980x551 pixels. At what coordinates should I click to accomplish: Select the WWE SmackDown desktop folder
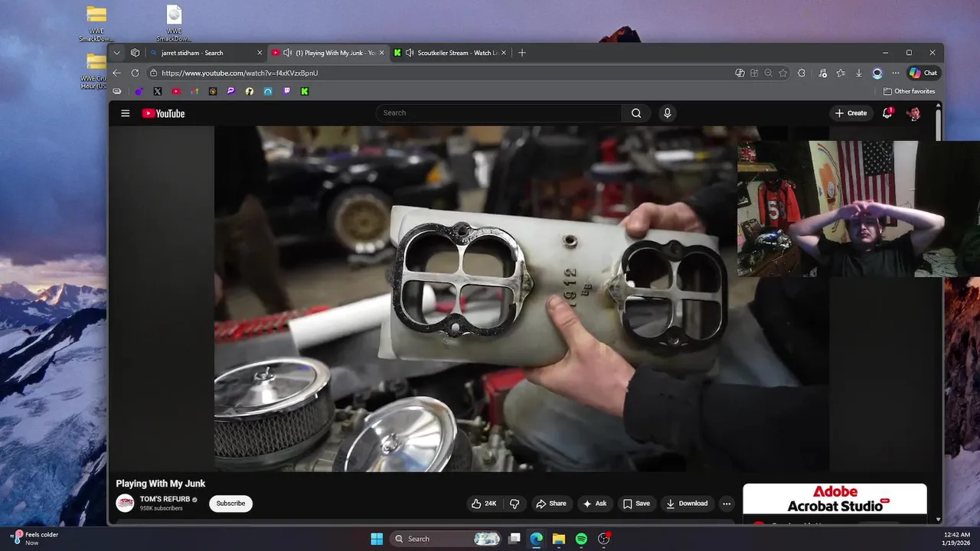coord(96,24)
